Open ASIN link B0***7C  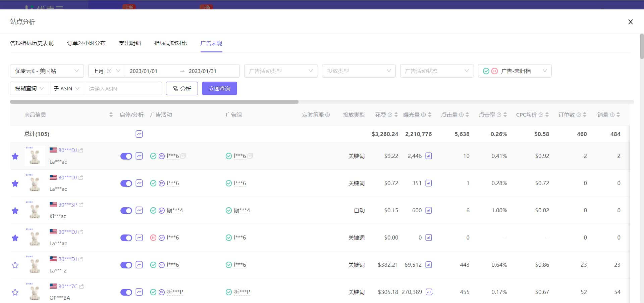point(68,286)
